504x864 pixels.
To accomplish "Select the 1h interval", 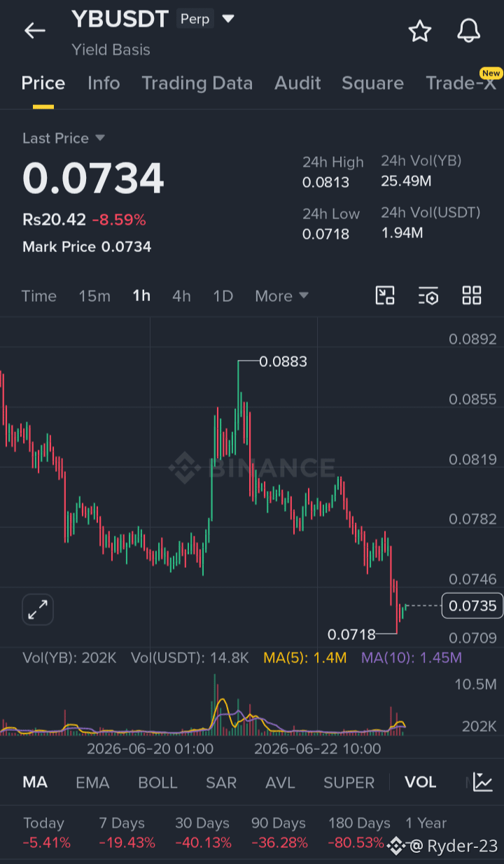I will coord(141,296).
